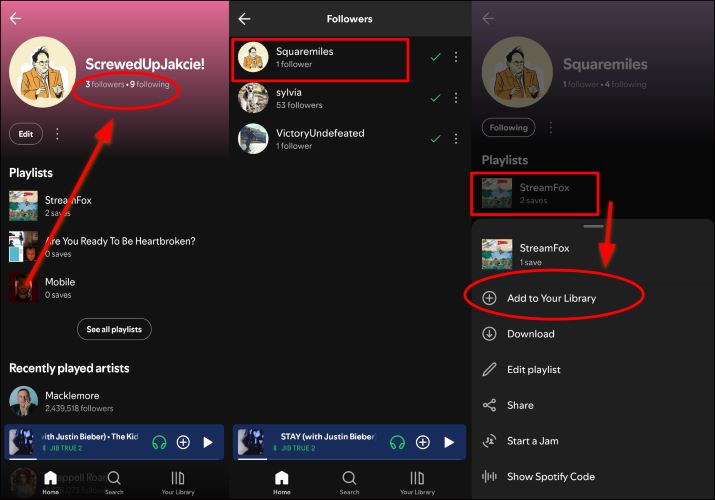Open more options for VictoryUndefeated
715x500 pixels.
coord(456,139)
